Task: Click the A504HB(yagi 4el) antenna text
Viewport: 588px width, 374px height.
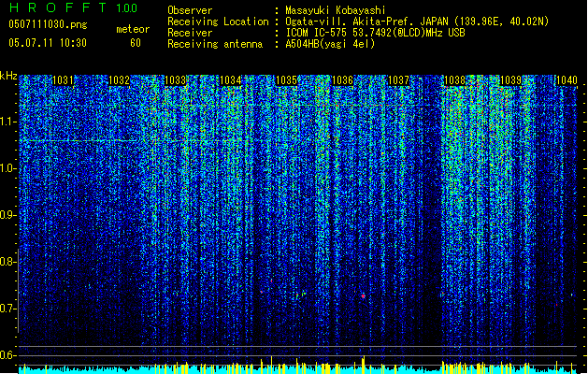Action: pos(330,44)
